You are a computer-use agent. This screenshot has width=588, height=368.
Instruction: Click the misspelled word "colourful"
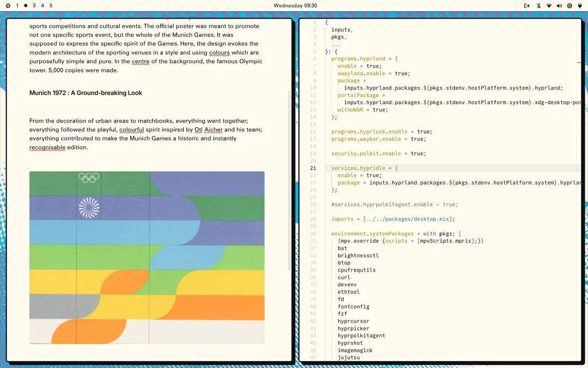click(x=131, y=130)
